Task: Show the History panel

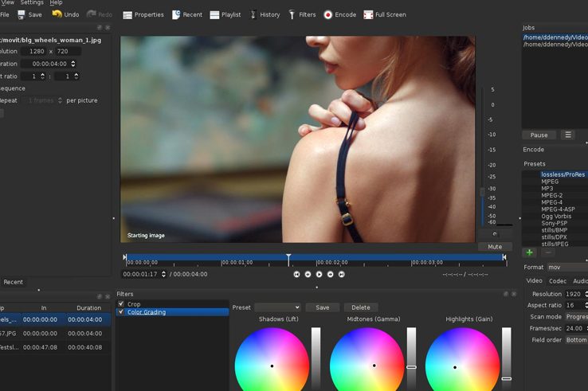Action: [265, 14]
